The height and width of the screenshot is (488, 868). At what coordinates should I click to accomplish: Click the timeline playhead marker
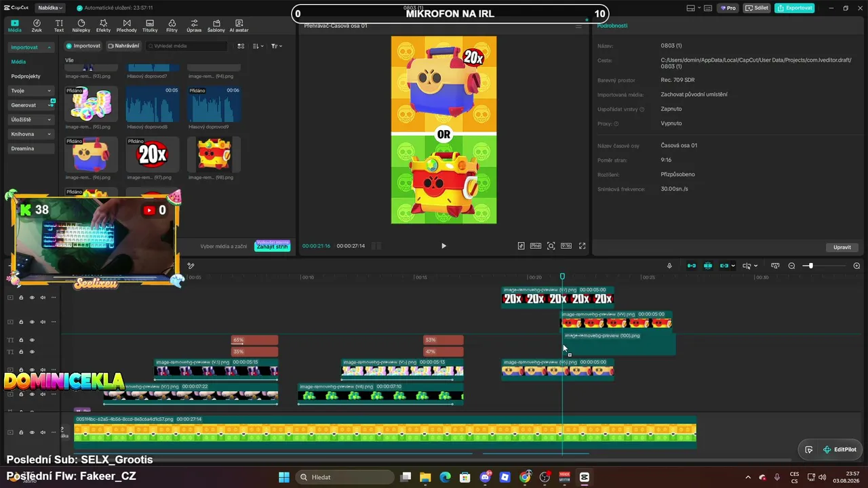click(562, 276)
